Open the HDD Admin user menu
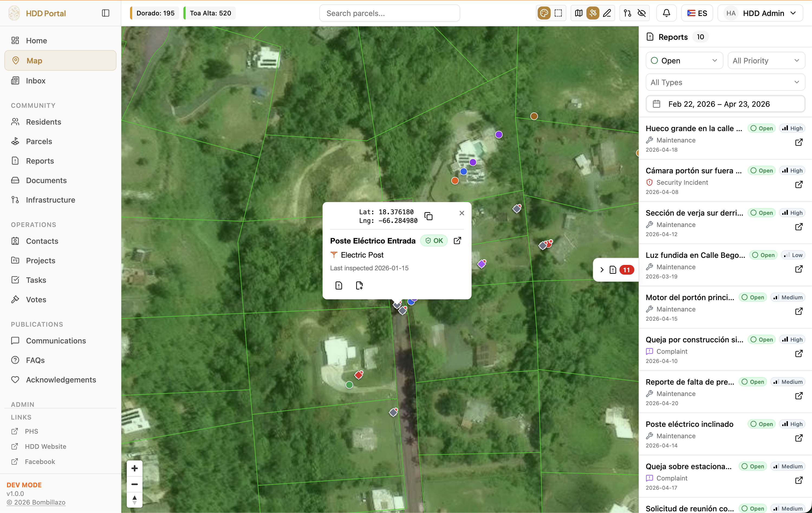Screen dimensions: 812x513 click(761, 13)
